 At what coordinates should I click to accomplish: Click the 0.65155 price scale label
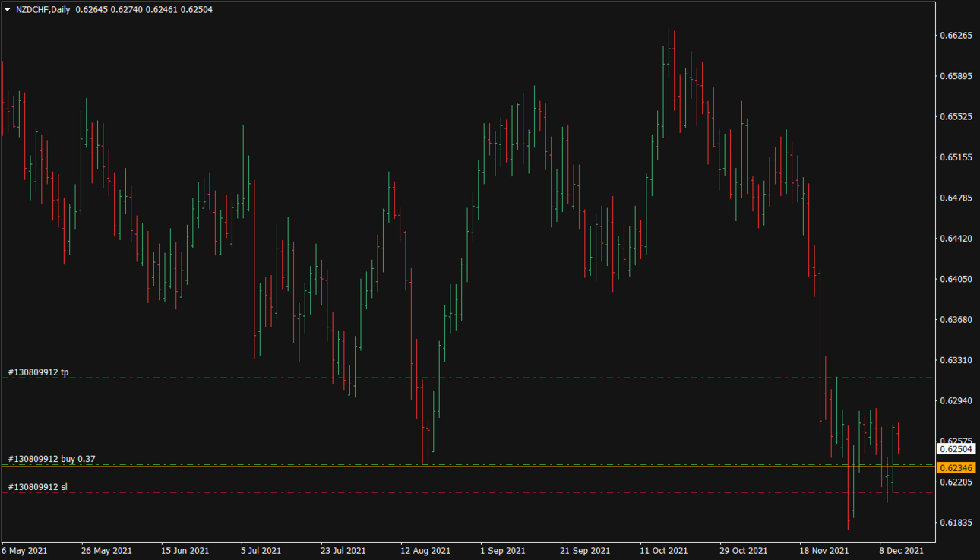956,157
